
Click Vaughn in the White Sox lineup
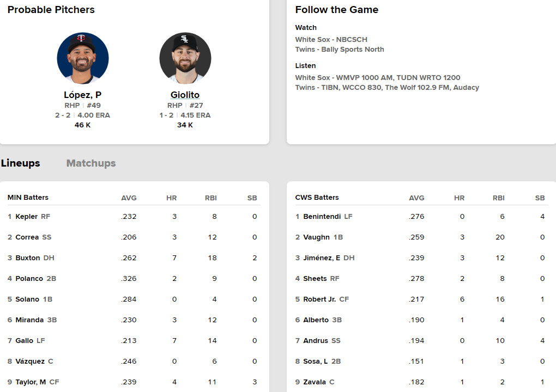[316, 237]
